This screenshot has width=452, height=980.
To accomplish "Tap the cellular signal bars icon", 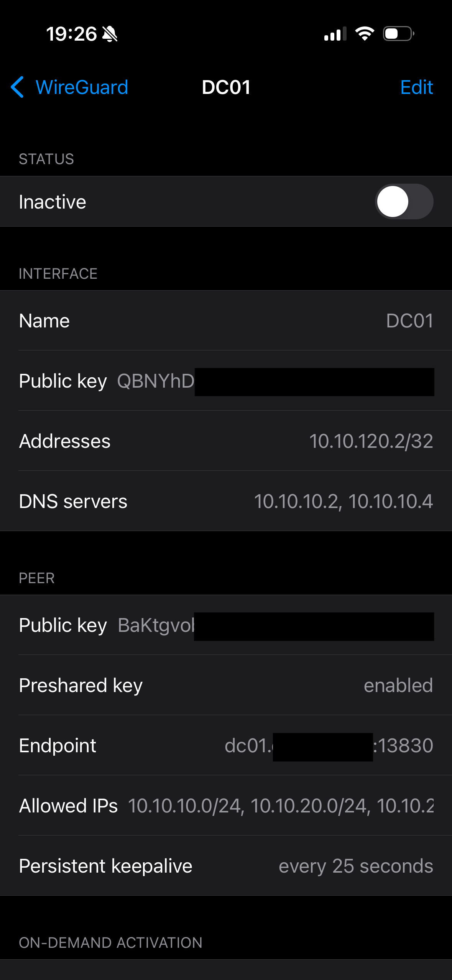I will tap(335, 34).
